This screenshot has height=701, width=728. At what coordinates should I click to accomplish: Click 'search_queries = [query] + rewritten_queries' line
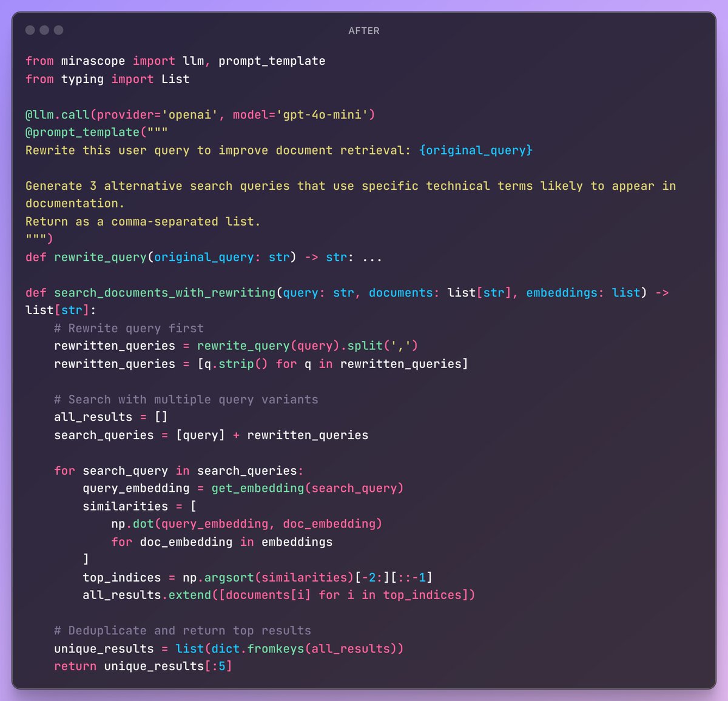click(211, 435)
